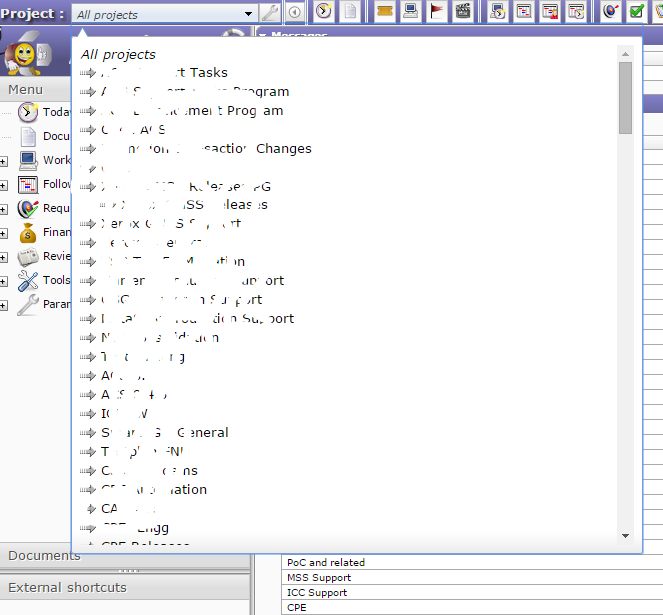
Task: Open the External shortcuts panel section
Action: 67,587
